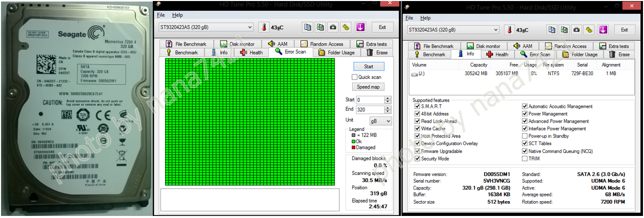
Task: Click End field spinner arrows
Action: pos(388,110)
